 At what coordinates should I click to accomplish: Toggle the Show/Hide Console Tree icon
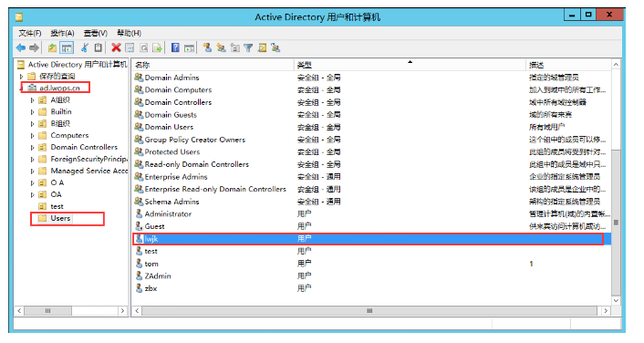click(x=67, y=48)
